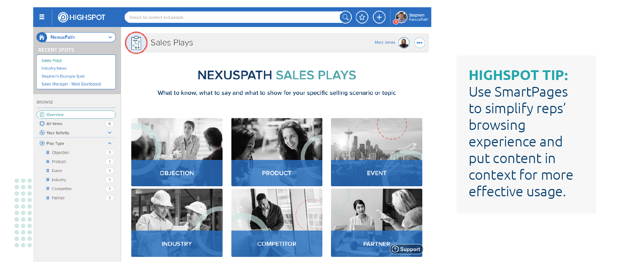Click the All Items count badge 6
The image size is (644, 269).
pyautogui.click(x=110, y=124)
